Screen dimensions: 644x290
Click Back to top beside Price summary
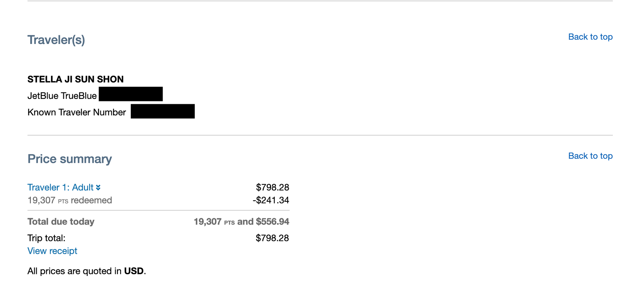coord(591,156)
